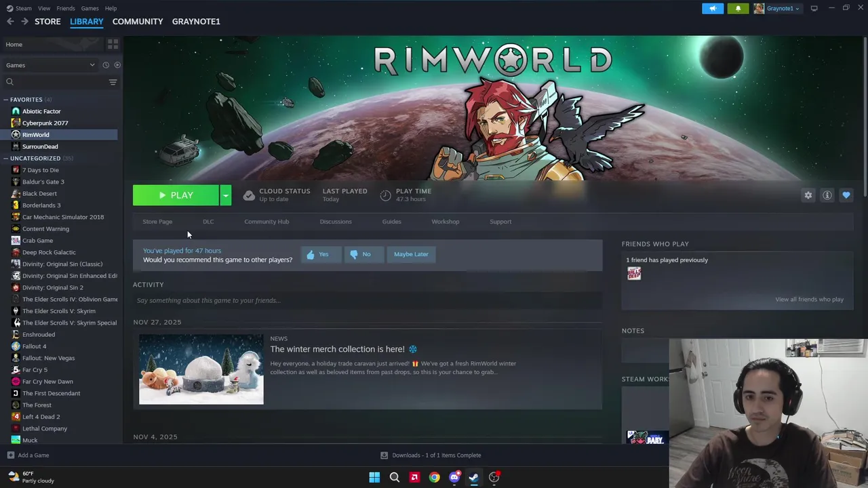Open the Community Hub link
868x488 pixels.
267,222
